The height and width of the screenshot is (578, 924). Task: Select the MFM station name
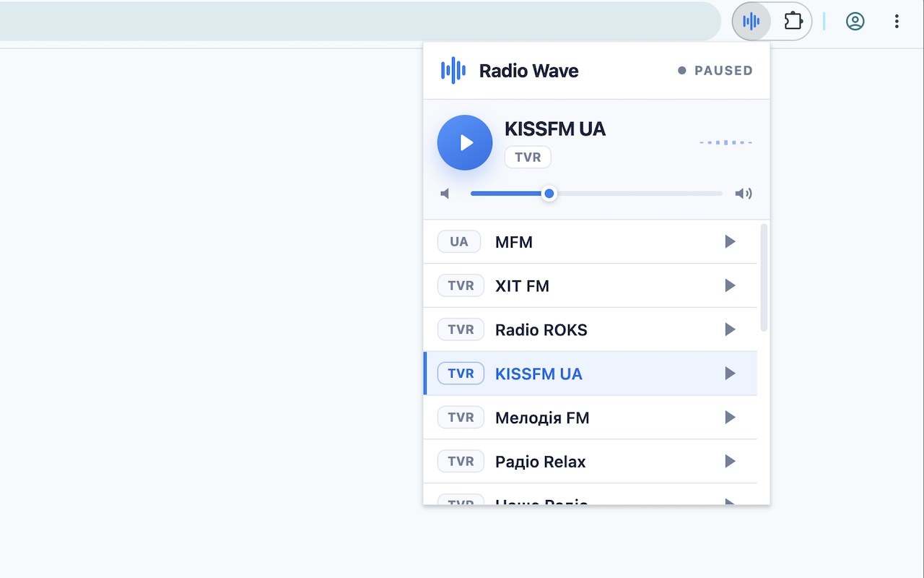[514, 242]
